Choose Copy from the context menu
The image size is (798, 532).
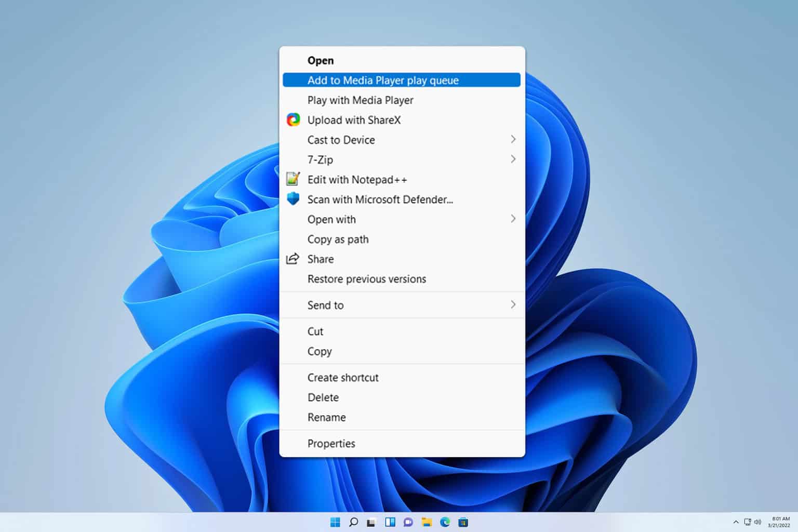click(402, 351)
